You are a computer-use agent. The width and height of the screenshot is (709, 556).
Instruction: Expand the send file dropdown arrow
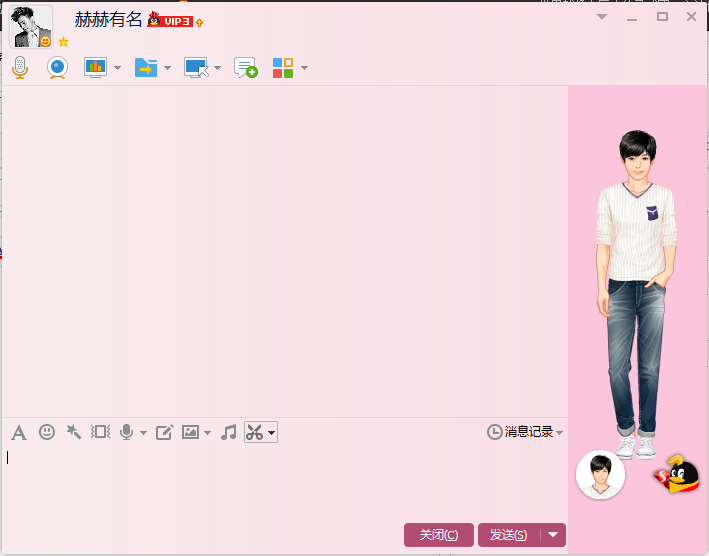(x=167, y=68)
